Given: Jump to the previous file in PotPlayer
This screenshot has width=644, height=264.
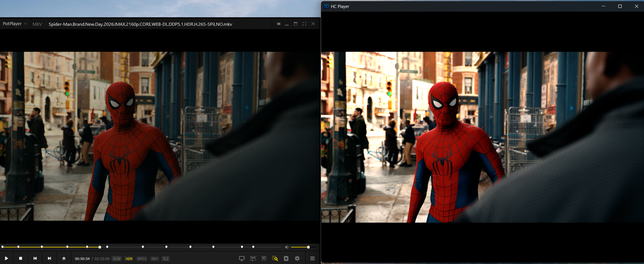Looking at the screenshot, I should (x=35, y=258).
